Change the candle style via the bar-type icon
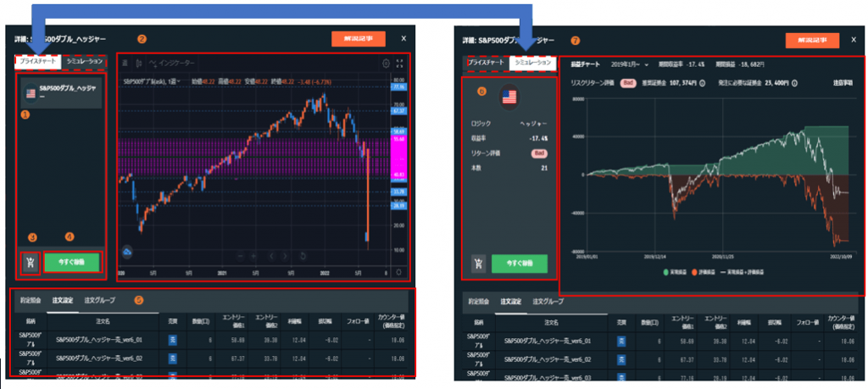Screen dimensions: 868x389 point(138,63)
